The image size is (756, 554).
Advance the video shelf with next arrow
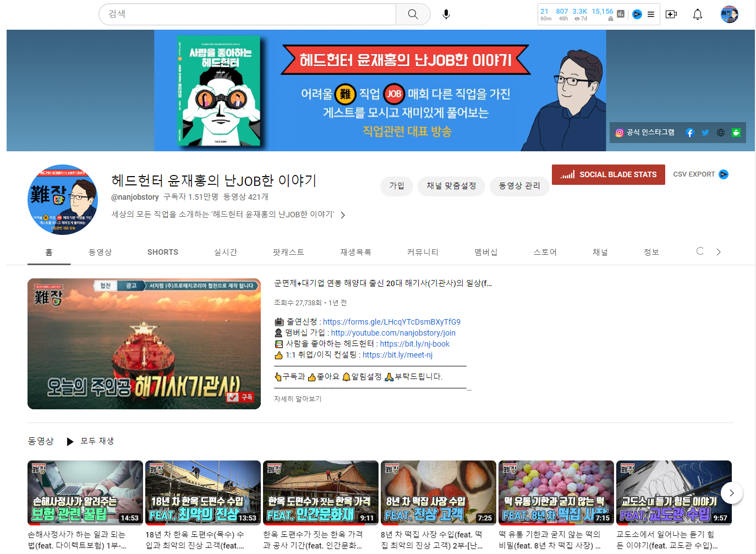732,493
